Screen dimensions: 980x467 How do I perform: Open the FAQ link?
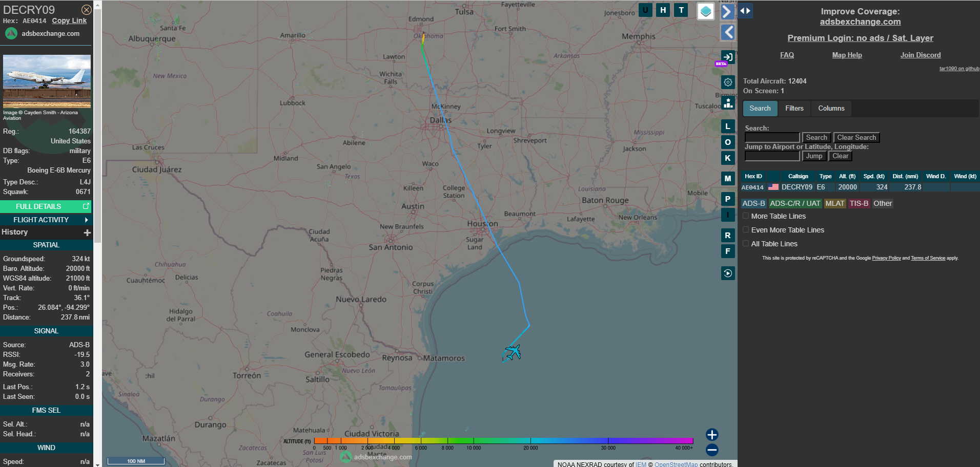[787, 55]
